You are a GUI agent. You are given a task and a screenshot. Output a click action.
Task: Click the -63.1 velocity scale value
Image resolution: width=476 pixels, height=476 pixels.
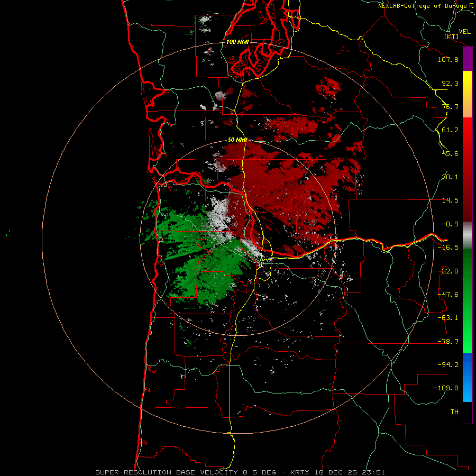click(x=448, y=318)
